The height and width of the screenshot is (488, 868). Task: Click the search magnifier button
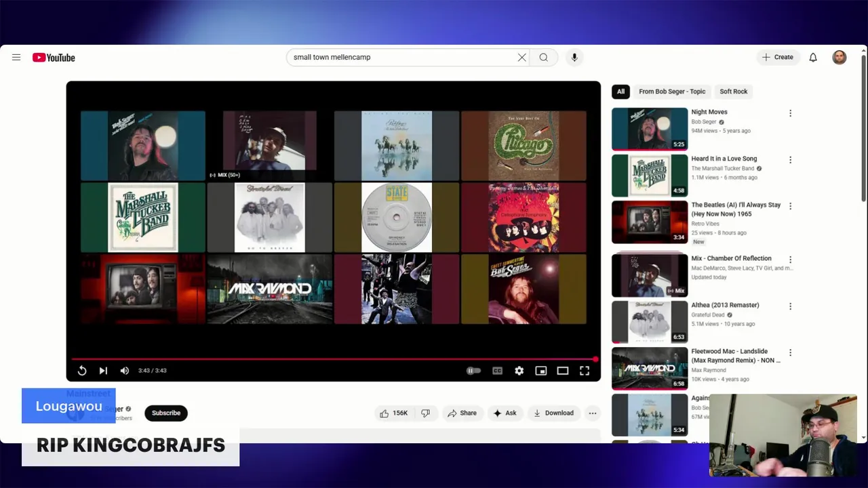point(544,58)
